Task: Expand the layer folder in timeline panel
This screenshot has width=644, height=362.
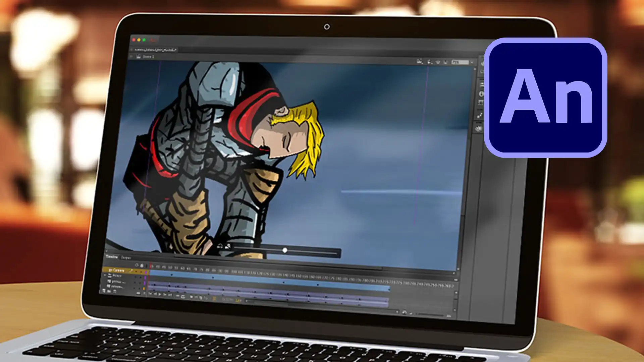Action: coord(105,275)
